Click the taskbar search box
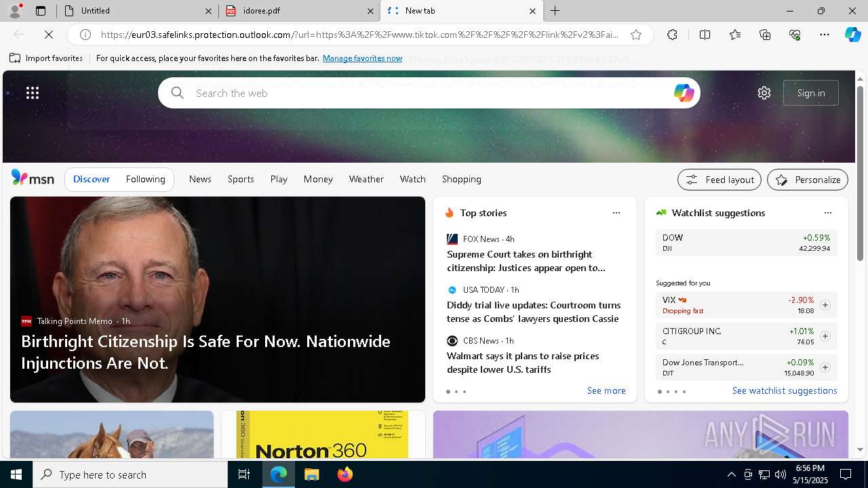The image size is (868, 488). click(x=130, y=474)
